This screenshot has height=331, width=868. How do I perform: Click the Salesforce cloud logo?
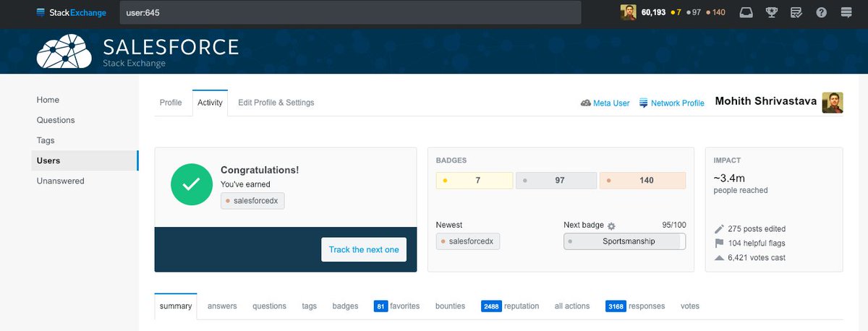point(64,52)
